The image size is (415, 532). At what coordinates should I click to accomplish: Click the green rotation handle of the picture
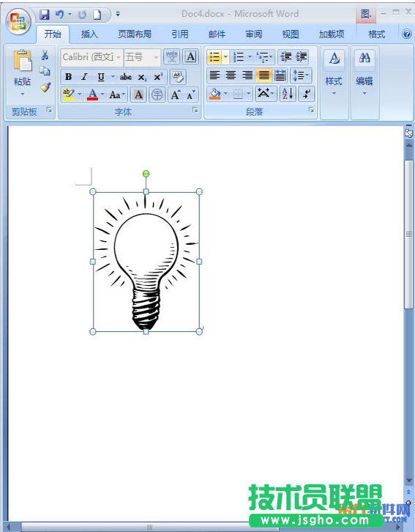pyautogui.click(x=146, y=174)
